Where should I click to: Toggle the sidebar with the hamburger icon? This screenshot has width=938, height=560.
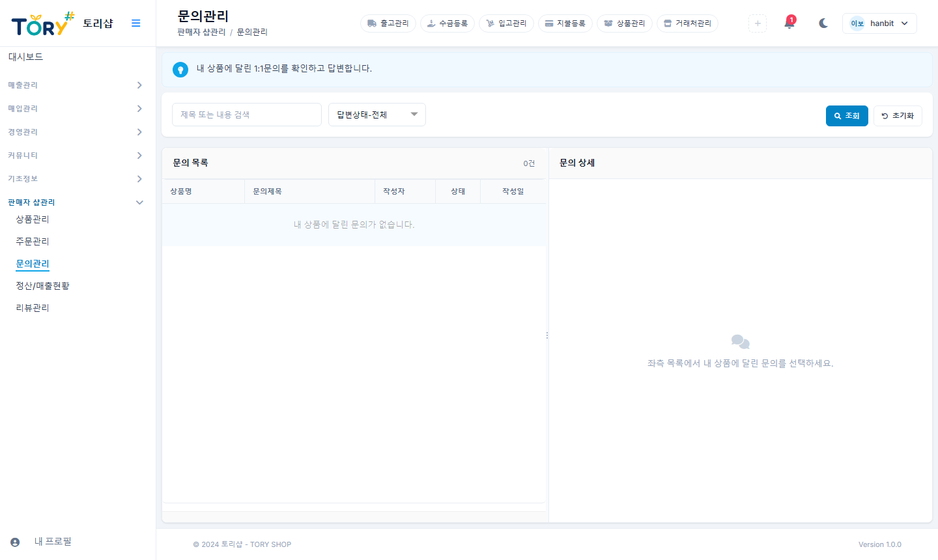pos(136,23)
